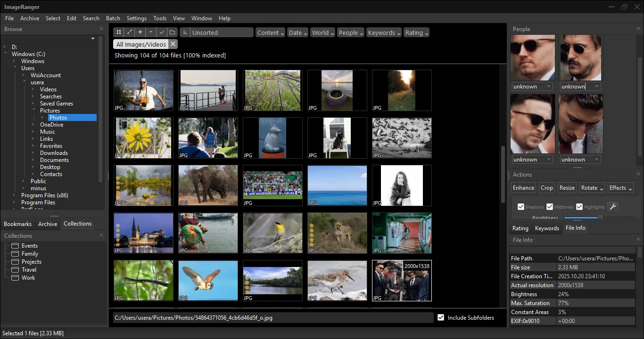Open the Batch menu
This screenshot has width=644, height=339.
click(113, 18)
